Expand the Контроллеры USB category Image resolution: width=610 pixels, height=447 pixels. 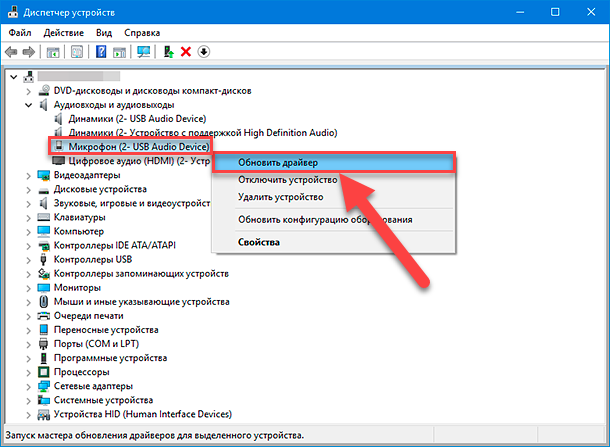(28, 260)
